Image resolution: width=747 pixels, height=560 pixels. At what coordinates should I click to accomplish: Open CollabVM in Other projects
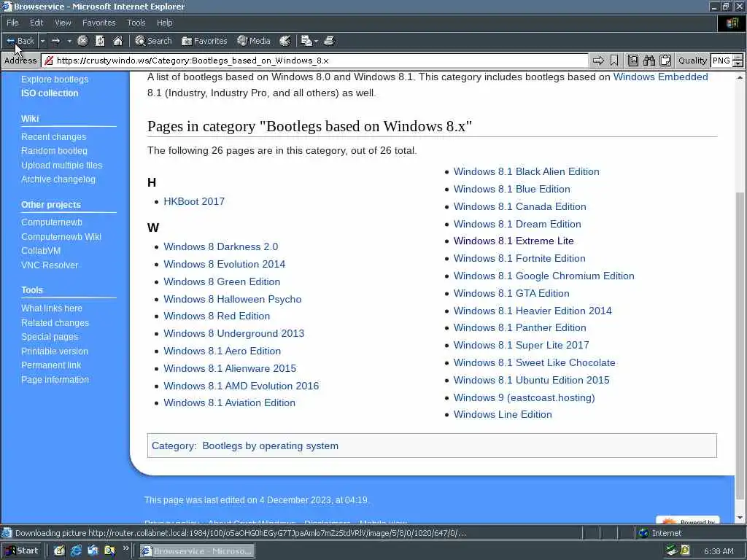tap(41, 251)
